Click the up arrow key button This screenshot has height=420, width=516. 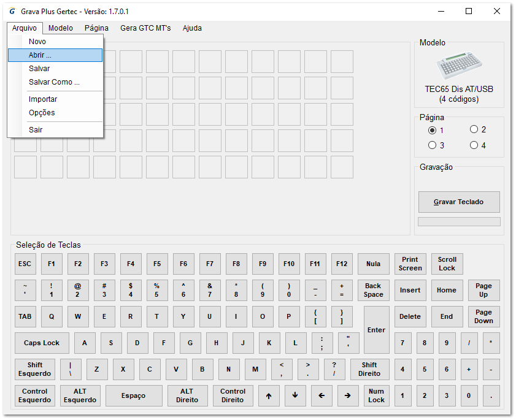pyautogui.click(x=269, y=395)
